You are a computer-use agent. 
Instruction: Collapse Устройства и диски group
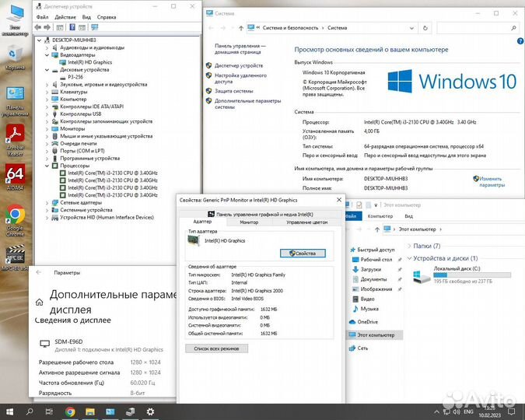(409, 258)
